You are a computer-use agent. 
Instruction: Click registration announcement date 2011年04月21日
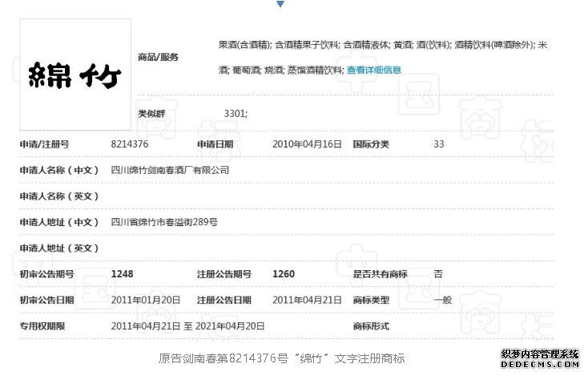coord(307,300)
